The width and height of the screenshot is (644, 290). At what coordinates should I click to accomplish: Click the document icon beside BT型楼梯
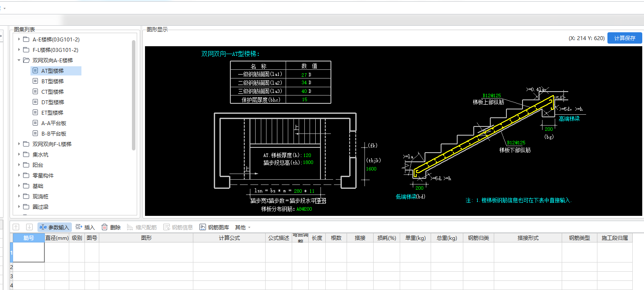36,81
